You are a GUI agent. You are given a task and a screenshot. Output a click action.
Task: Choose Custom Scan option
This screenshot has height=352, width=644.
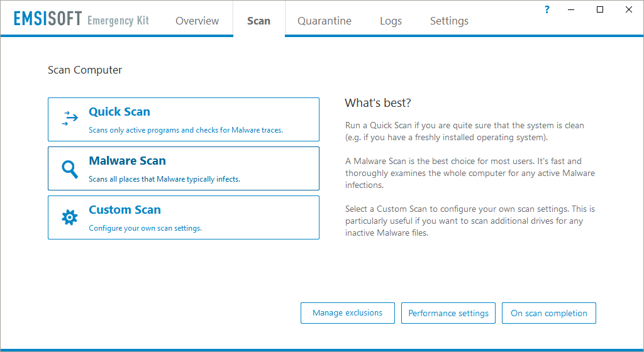[x=184, y=217]
